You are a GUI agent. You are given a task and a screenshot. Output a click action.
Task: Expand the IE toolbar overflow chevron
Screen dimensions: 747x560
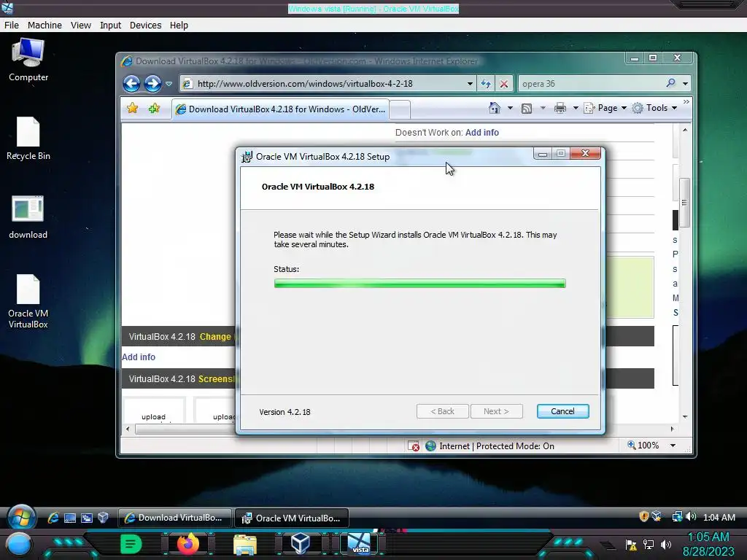click(686, 101)
